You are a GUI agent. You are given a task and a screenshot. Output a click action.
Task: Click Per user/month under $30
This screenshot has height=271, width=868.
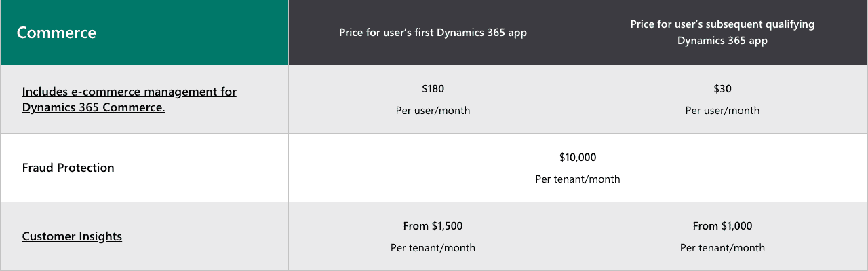pos(722,110)
